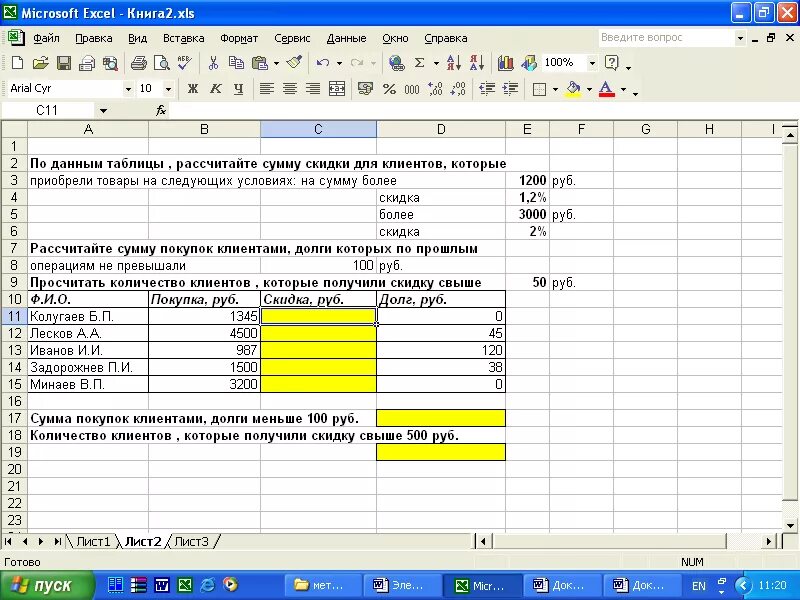Click the vertical scrollbar down arrow
Screen dimensions: 800x600
tap(790, 525)
